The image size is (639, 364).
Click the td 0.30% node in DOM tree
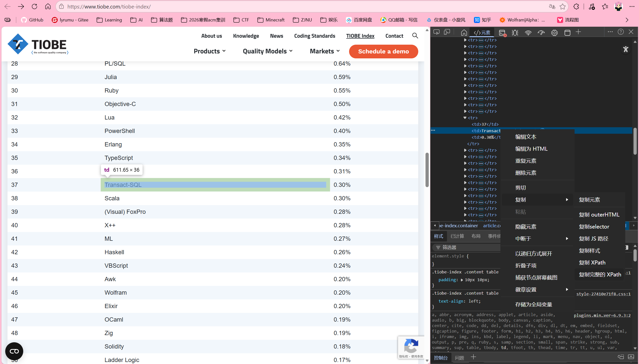click(486, 137)
